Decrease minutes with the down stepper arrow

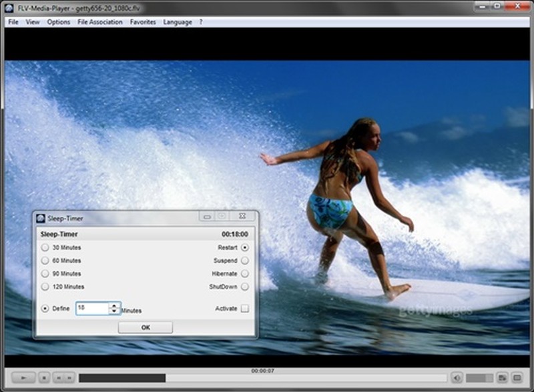coord(114,311)
